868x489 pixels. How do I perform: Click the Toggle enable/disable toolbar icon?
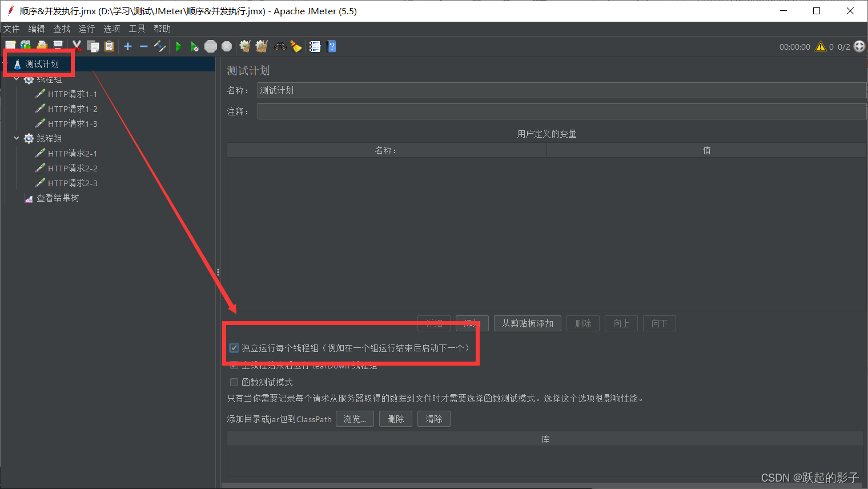coord(160,46)
